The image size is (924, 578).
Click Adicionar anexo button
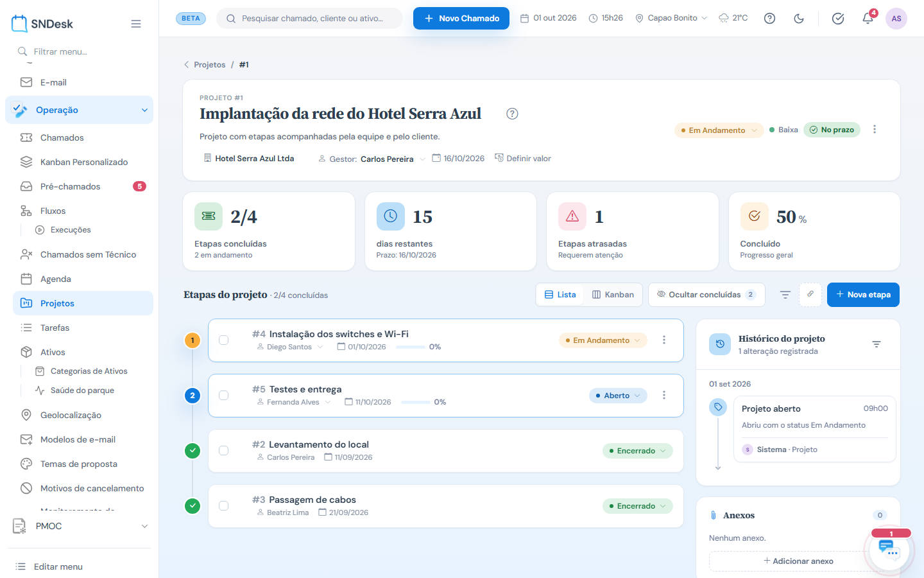pos(798,561)
